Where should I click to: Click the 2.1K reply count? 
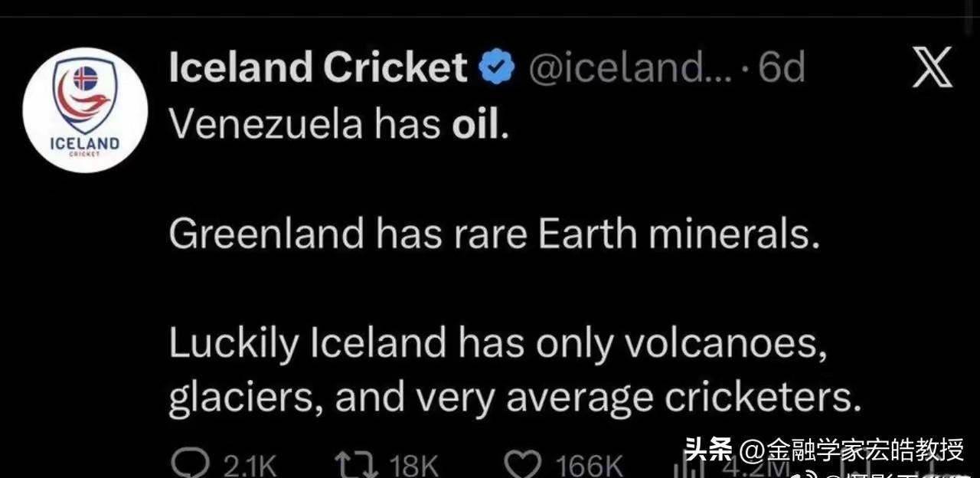click(x=249, y=466)
